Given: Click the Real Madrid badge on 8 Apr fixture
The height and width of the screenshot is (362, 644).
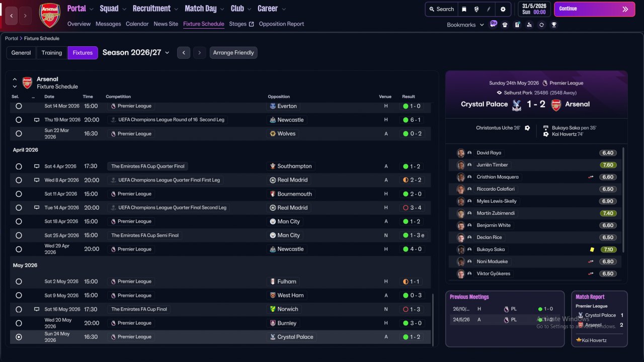Looking at the screenshot, I should [x=273, y=180].
